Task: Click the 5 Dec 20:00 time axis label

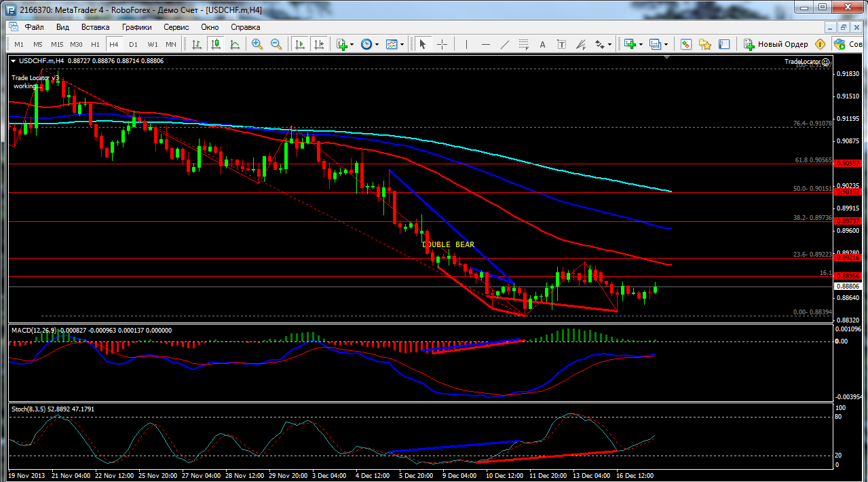Action: [417, 476]
